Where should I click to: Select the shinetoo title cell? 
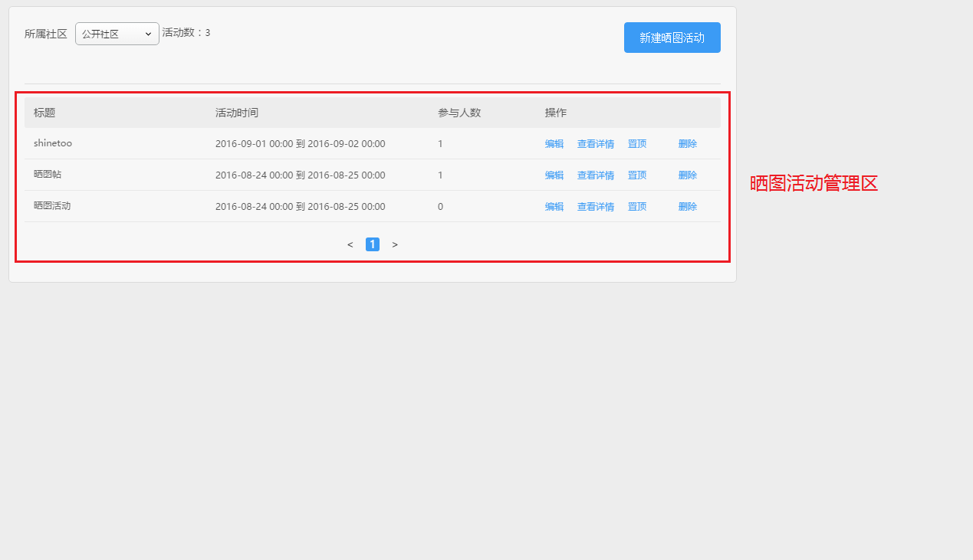pos(53,143)
